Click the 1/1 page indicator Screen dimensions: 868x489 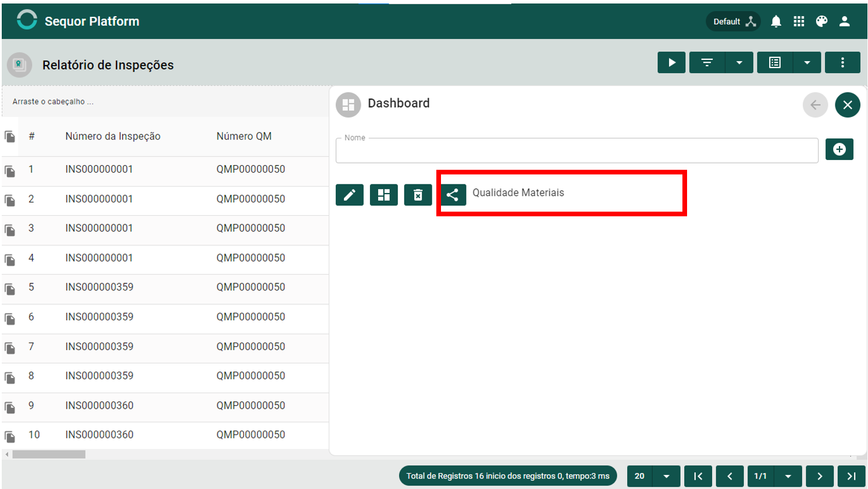760,476
